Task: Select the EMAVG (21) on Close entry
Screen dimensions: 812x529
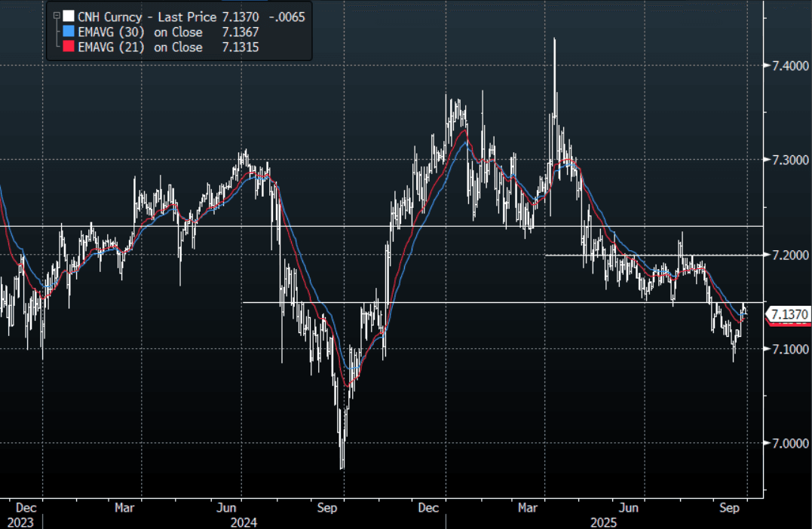Action: [x=140, y=47]
